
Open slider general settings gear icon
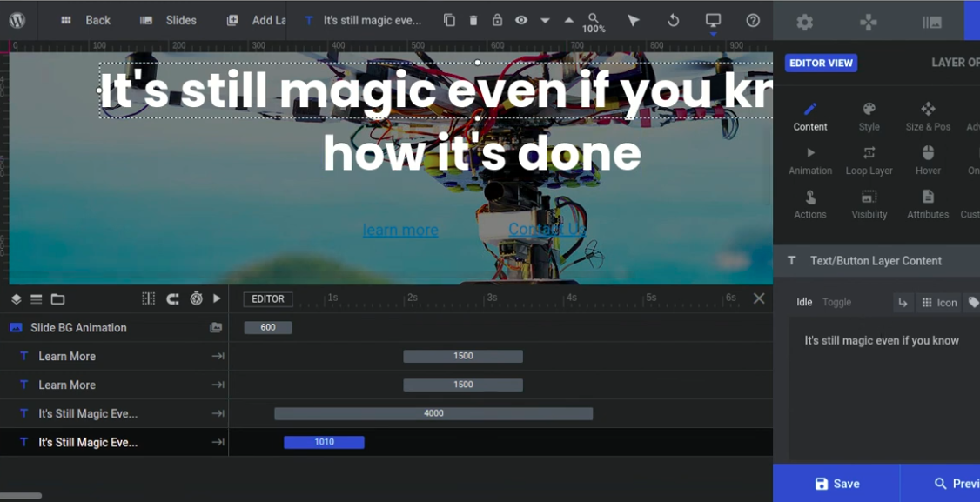[x=804, y=23]
